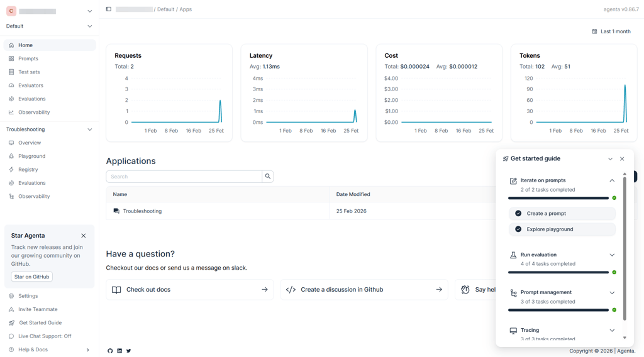Click the Invite Teammate icon
The height and width of the screenshot is (357, 644).
click(x=11, y=309)
